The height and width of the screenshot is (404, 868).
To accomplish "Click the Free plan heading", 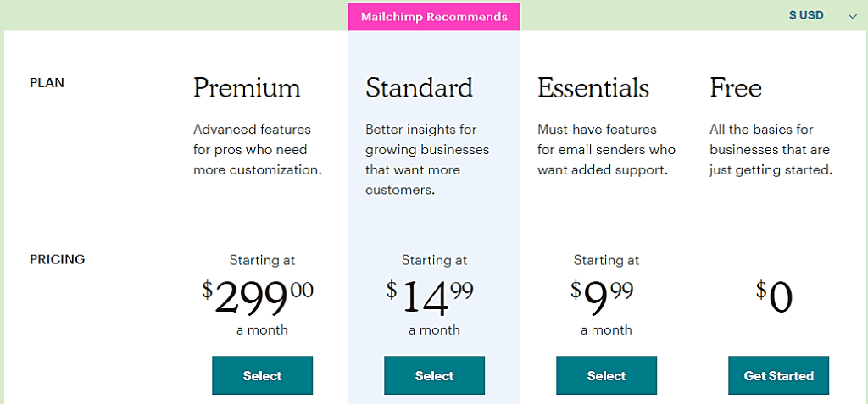I will pos(736,88).
